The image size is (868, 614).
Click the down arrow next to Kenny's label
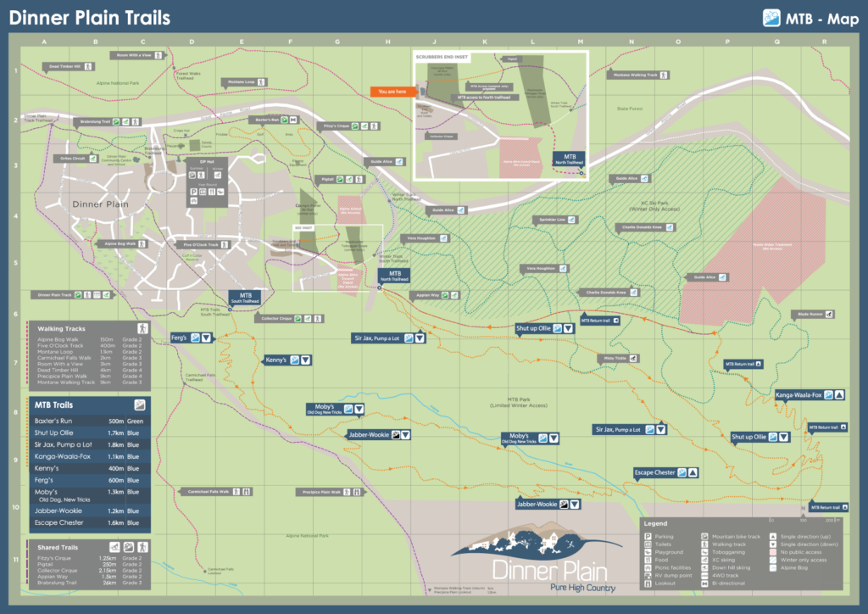click(306, 360)
